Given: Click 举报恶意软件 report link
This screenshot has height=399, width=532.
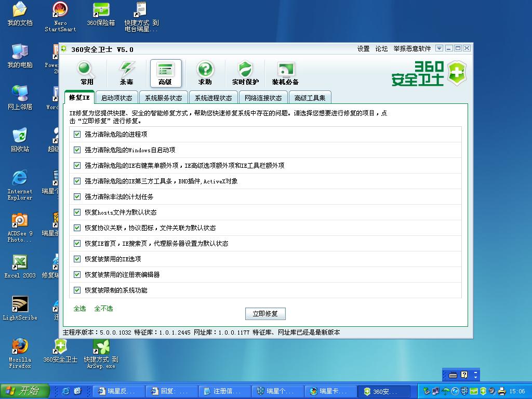Looking at the screenshot, I should pyautogui.click(x=412, y=49).
